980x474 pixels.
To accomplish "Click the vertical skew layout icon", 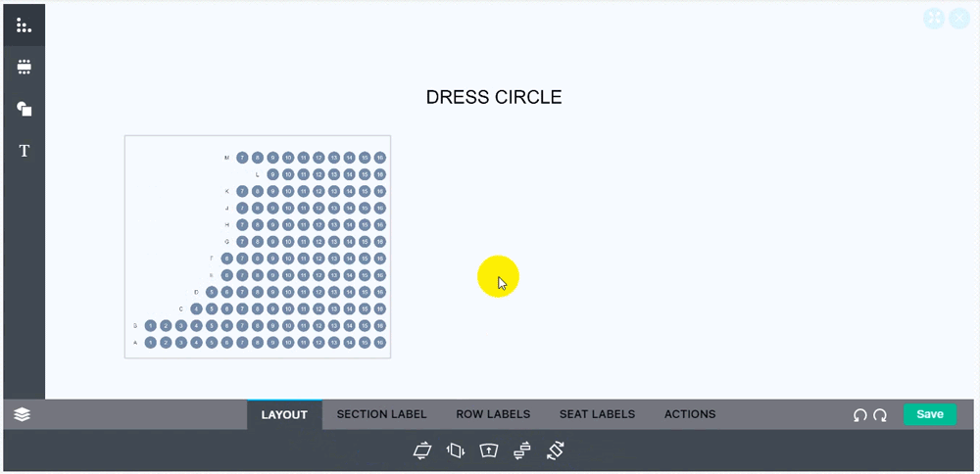I will tap(456, 450).
